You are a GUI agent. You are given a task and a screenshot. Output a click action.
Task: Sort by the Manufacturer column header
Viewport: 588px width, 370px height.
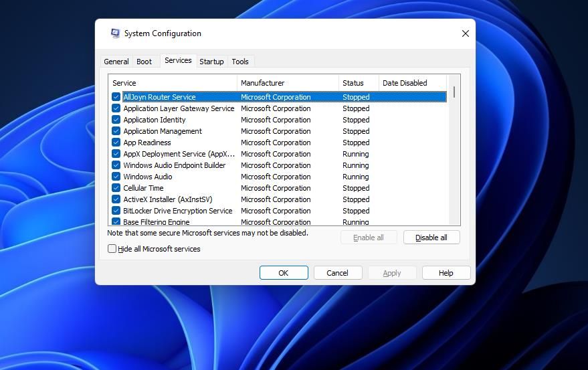tap(288, 83)
